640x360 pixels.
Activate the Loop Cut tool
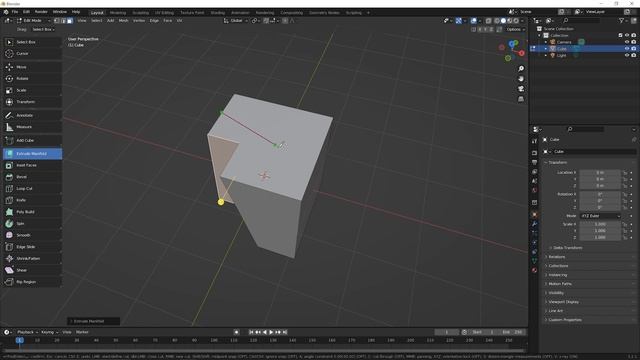(32, 189)
